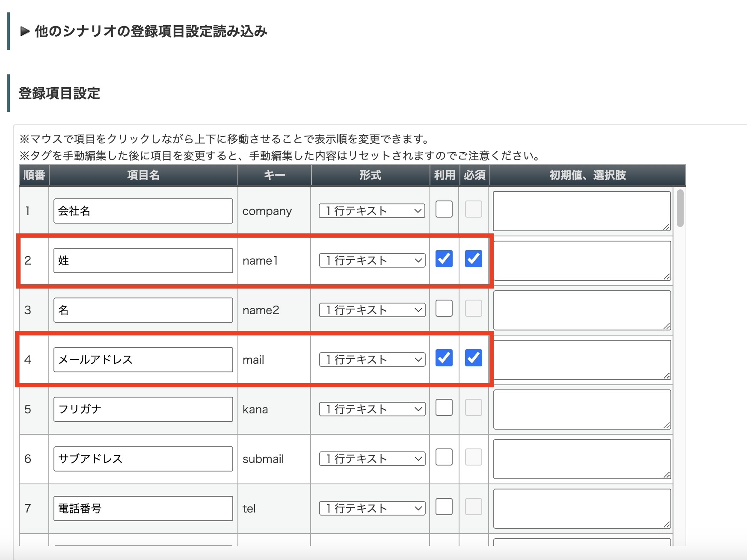
Task: Enable 利用 checkbox for サブアドレス row
Action: [444, 457]
